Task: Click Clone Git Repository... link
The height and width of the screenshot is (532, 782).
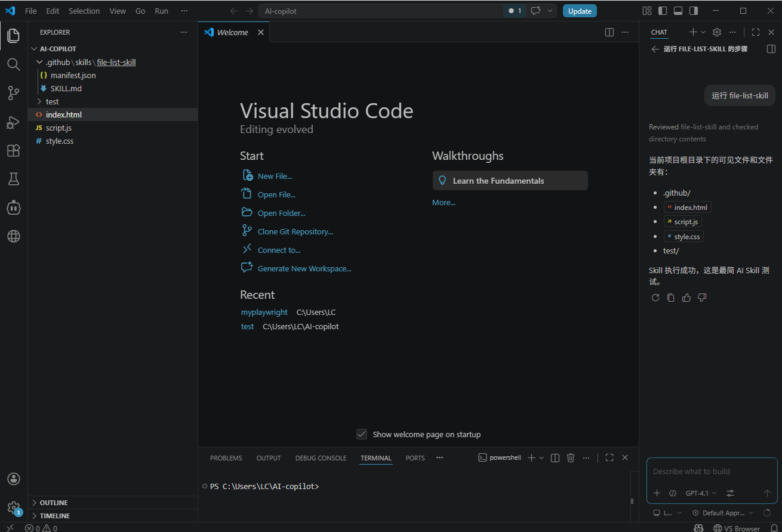Action: point(295,231)
